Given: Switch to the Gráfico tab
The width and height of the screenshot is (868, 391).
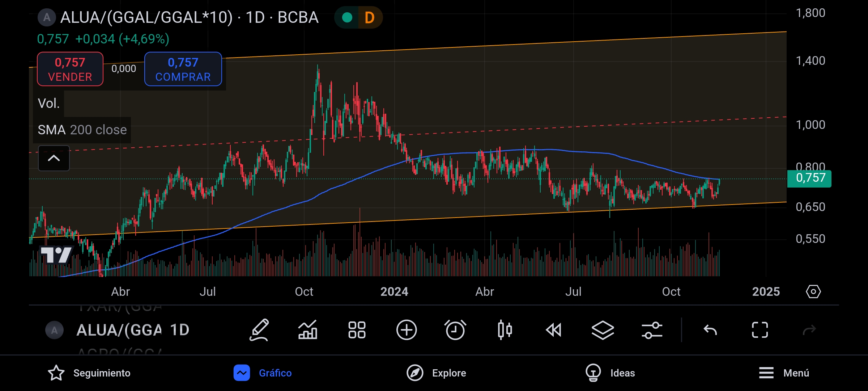Looking at the screenshot, I should [x=263, y=373].
